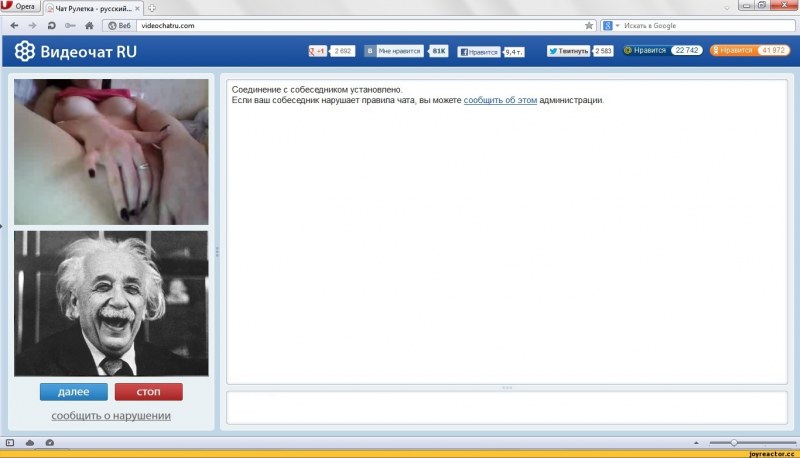Bookmark page with the star icon

(589, 26)
